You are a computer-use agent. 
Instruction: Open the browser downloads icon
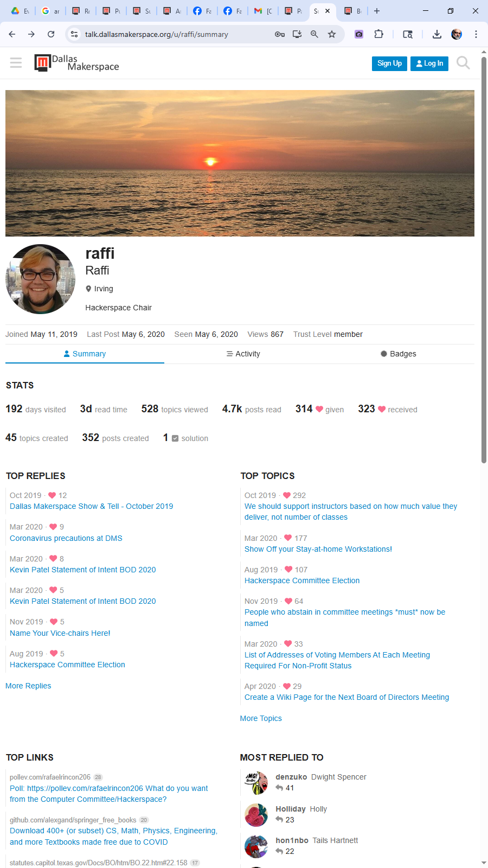(x=436, y=34)
